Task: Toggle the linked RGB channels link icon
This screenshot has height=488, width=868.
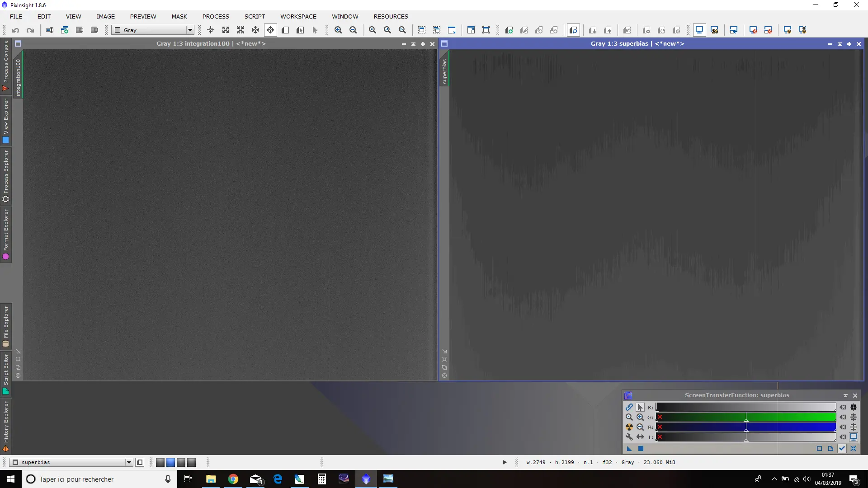Action: 629,407
